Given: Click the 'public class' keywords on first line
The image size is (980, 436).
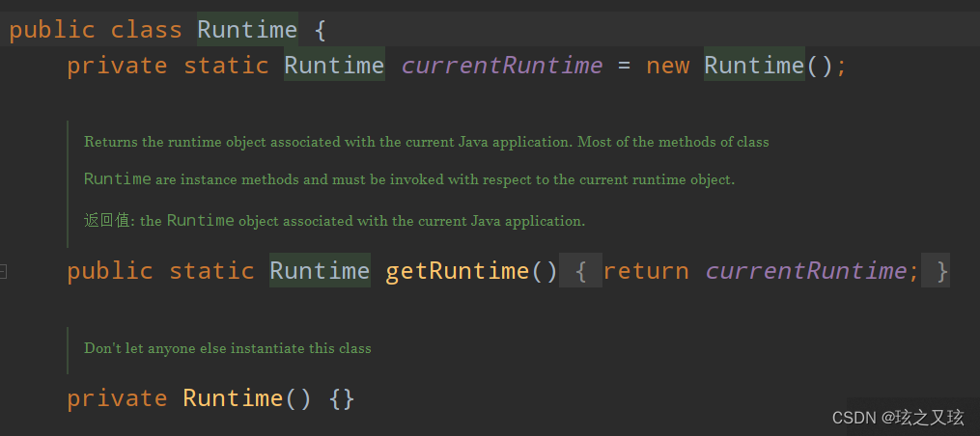Looking at the screenshot, I should pos(96,30).
